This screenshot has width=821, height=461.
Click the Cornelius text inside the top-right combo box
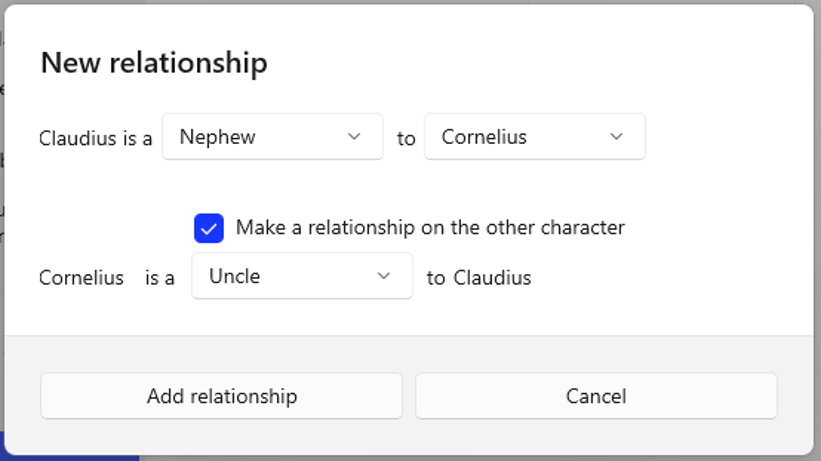(x=484, y=137)
